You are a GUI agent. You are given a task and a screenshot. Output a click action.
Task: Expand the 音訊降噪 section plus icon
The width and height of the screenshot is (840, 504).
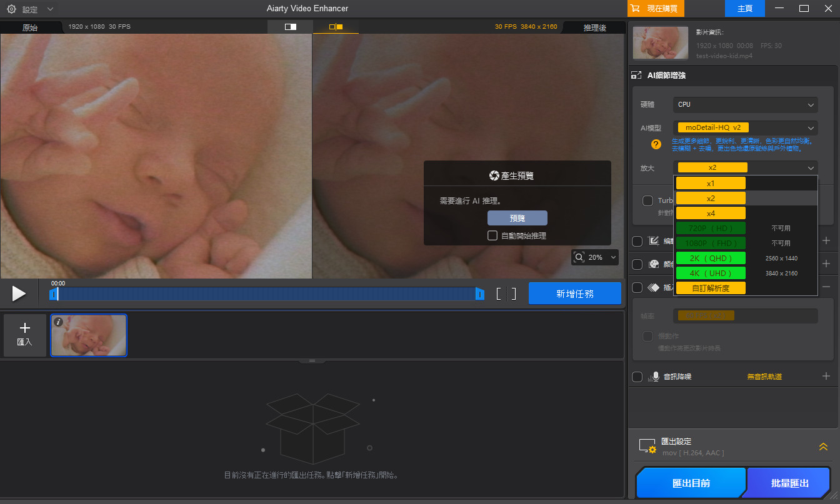tap(826, 376)
